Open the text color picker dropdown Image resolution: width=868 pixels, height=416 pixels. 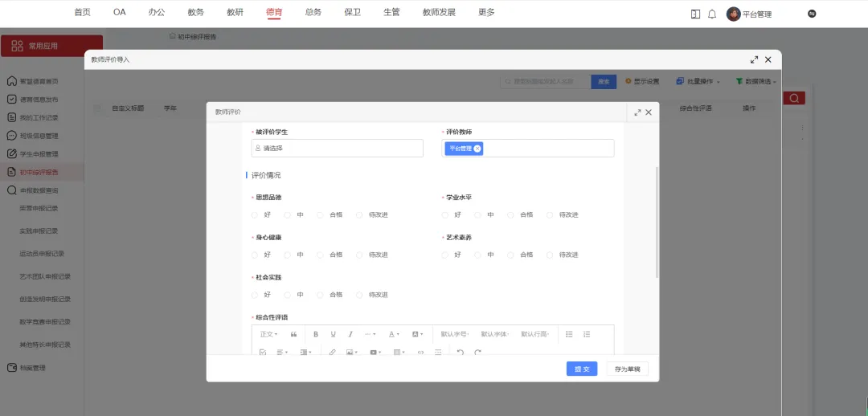[x=394, y=334]
